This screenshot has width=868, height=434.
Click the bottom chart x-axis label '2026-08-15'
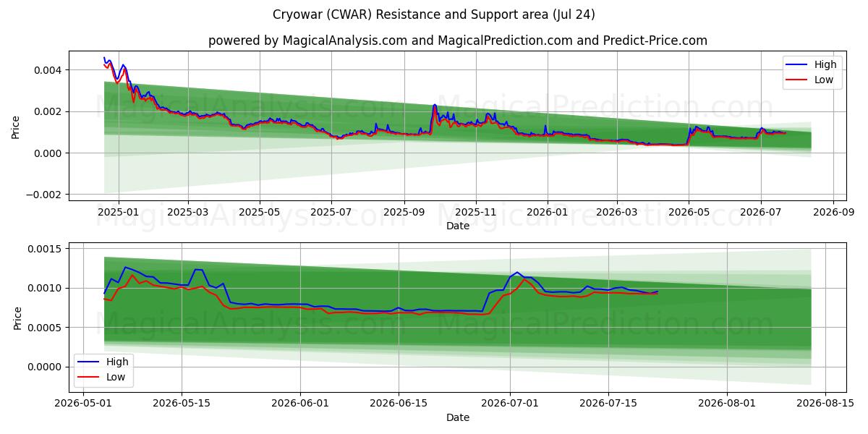coord(827,404)
